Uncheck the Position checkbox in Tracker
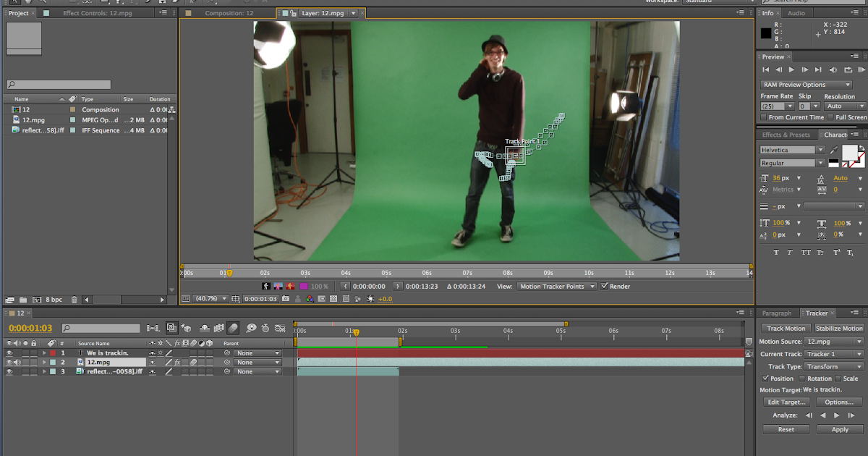 coord(766,379)
